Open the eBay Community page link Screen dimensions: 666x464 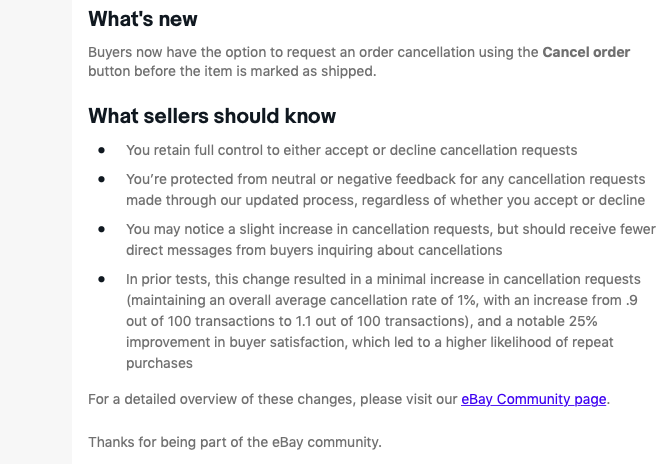point(533,399)
